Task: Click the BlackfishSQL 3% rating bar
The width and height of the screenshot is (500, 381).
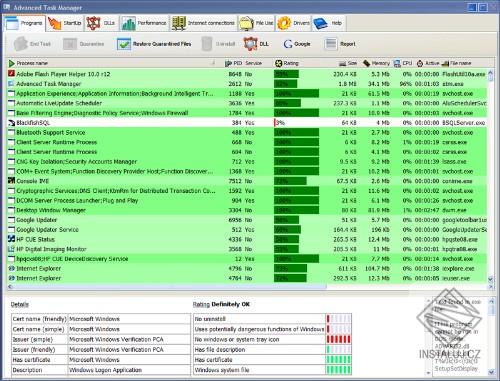Action: tap(279, 123)
